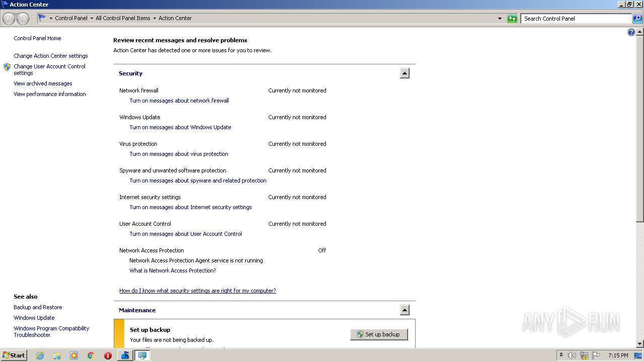Turn on messages about Windows Update
The image size is (644, 362).
coord(180,127)
